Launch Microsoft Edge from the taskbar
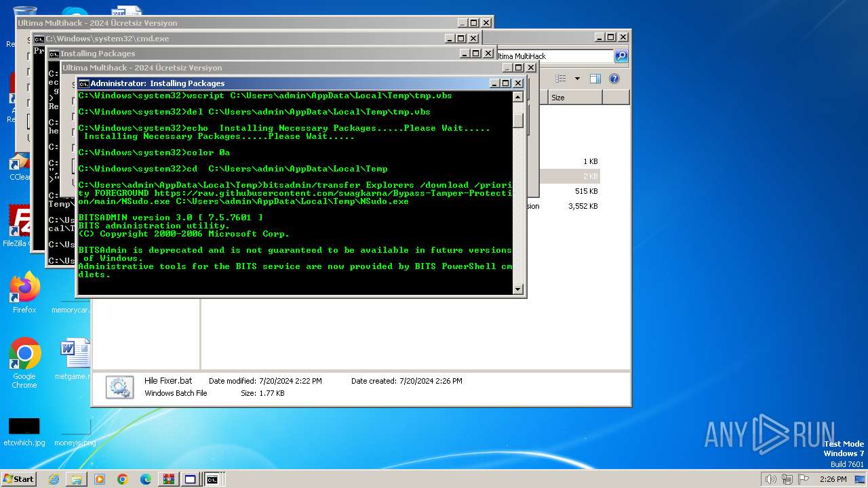The image size is (868, 488). pos(146,479)
